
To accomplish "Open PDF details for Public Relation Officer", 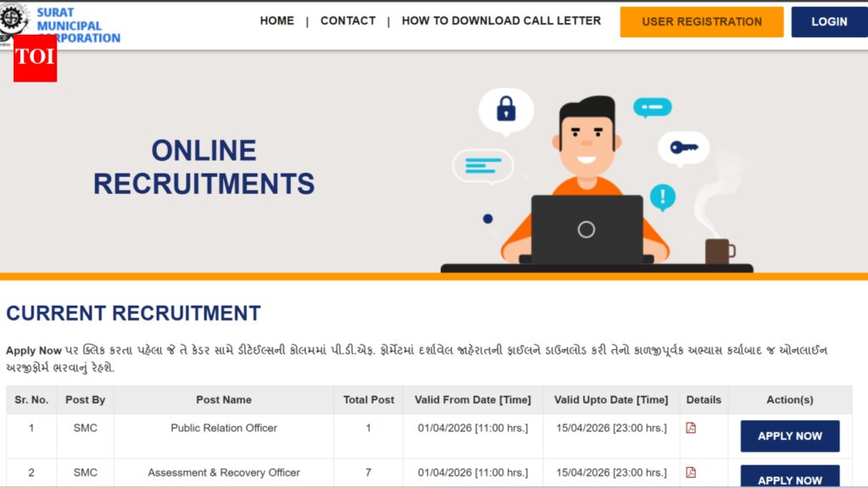I will click(691, 428).
